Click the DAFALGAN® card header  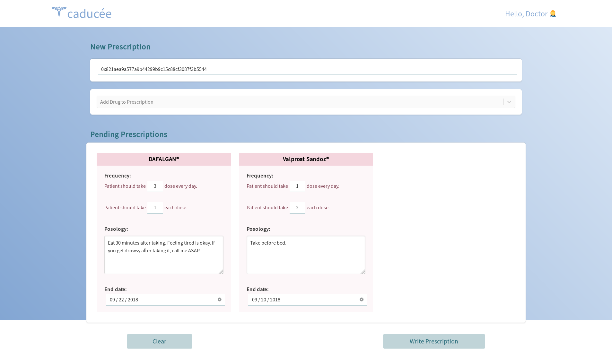(x=164, y=159)
